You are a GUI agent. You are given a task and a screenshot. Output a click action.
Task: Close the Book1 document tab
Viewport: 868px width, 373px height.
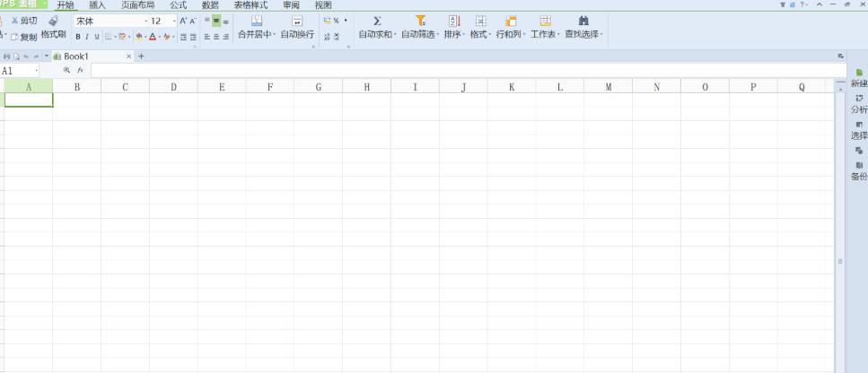point(129,56)
